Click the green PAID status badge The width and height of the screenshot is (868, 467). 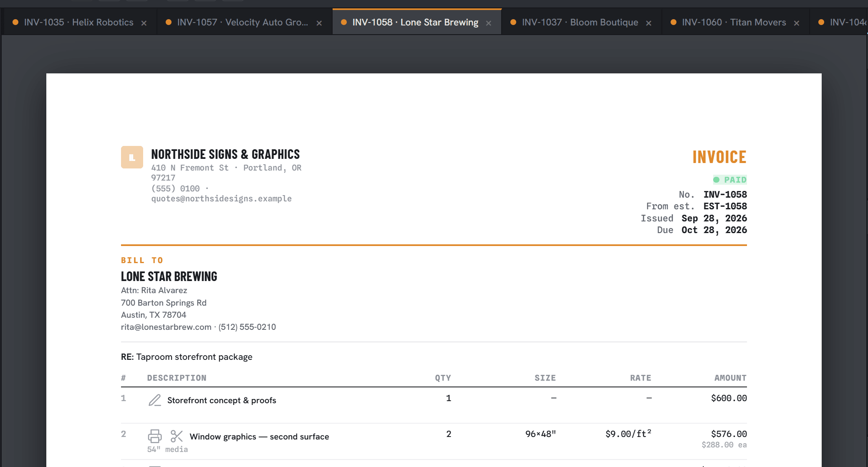[730, 180]
